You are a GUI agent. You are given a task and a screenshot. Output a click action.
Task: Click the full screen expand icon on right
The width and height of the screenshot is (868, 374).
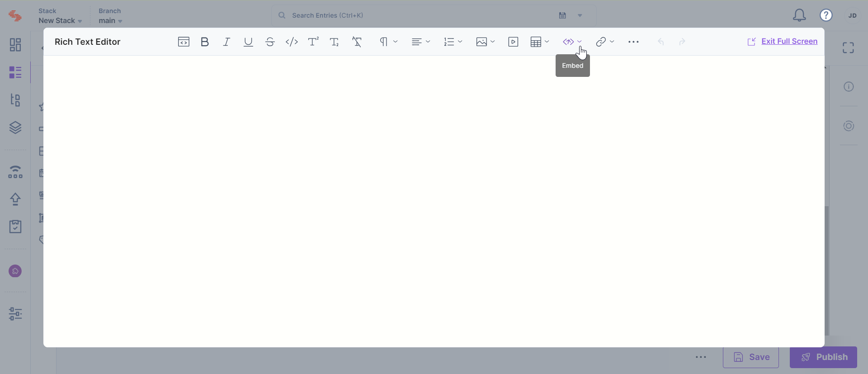(x=849, y=47)
